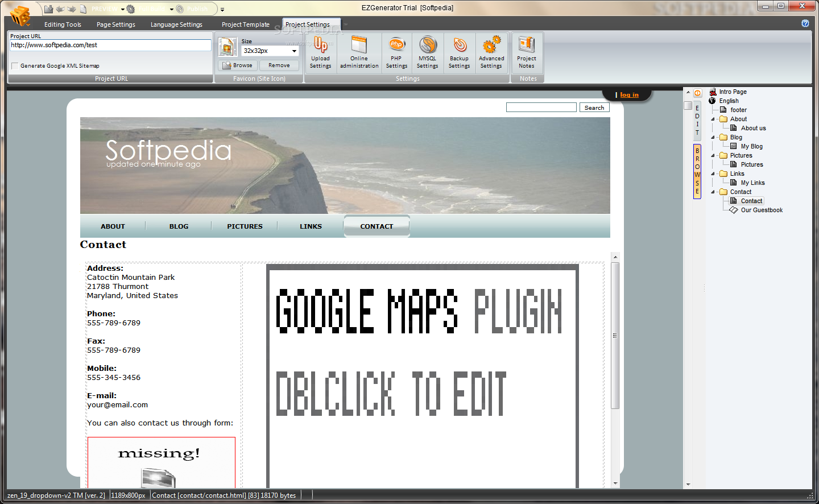Screen dimensions: 819x504
Task: Collapse the Links folder in tree
Action: pyautogui.click(x=713, y=174)
